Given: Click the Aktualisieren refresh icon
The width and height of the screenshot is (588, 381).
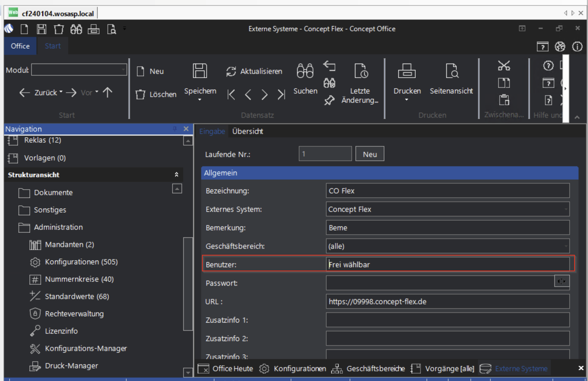Looking at the screenshot, I should (x=231, y=71).
